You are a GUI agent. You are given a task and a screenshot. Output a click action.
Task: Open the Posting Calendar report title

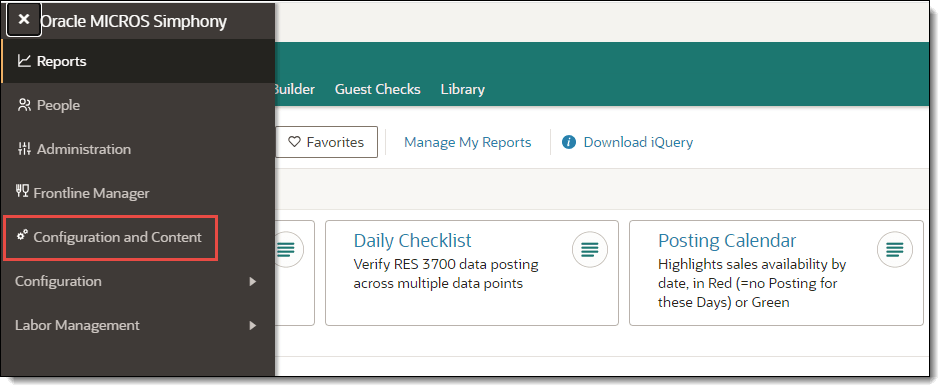tap(727, 240)
